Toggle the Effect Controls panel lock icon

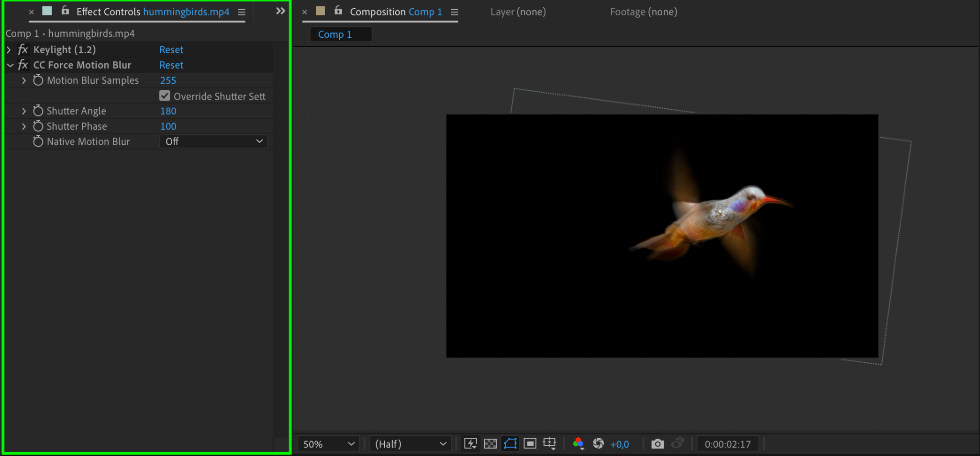(x=65, y=11)
